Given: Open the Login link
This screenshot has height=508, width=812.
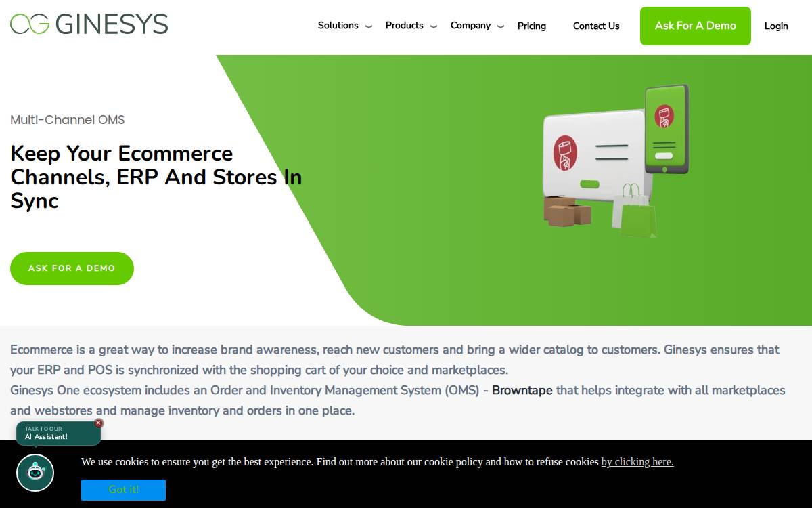Looking at the screenshot, I should [x=776, y=26].
